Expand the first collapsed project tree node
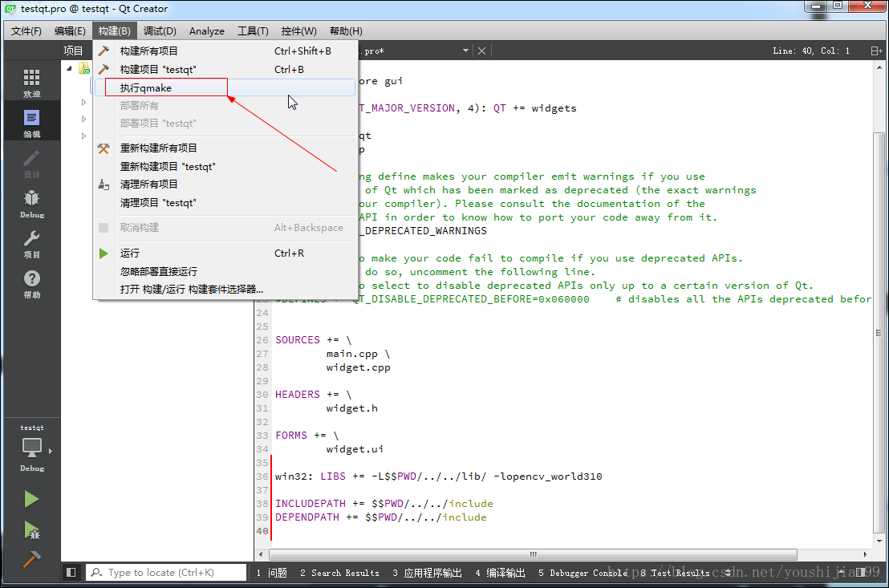Screen dimensions: 889x588 (84, 103)
